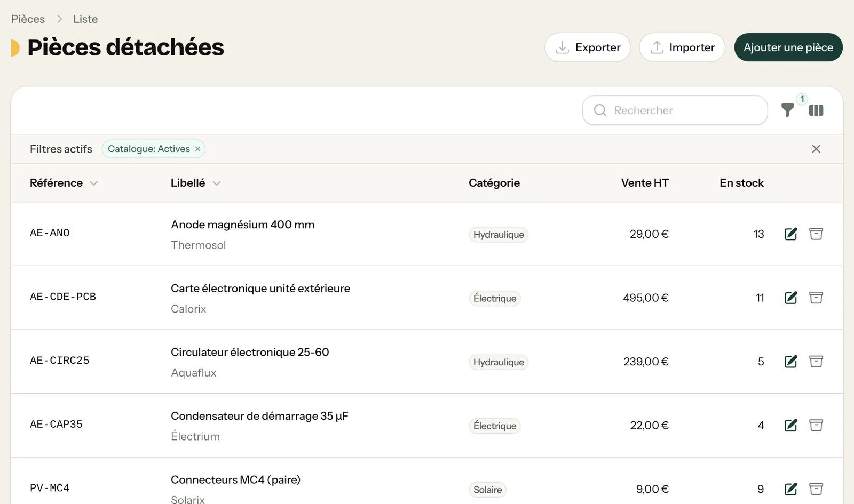Open Connecteurs MC4 (paire)
The image size is (854, 504).
235,480
